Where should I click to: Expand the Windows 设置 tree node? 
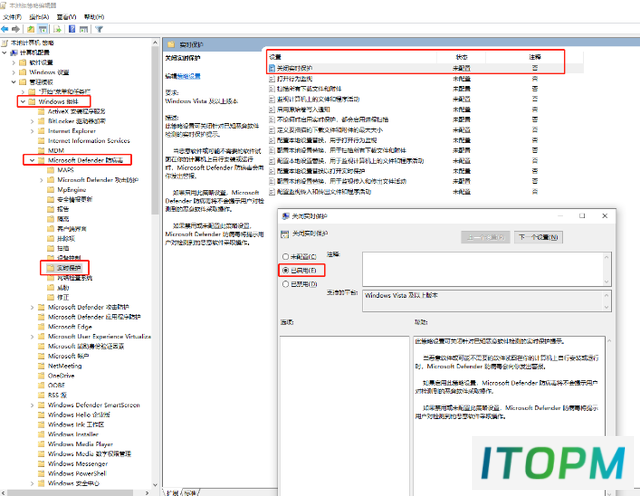pos(14,72)
